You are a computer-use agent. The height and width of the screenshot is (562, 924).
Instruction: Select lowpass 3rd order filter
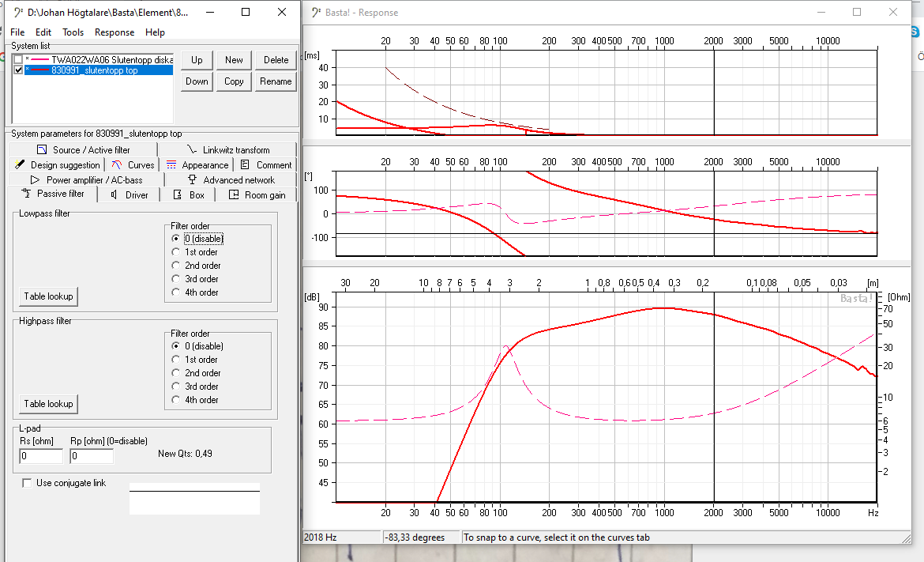point(196,279)
